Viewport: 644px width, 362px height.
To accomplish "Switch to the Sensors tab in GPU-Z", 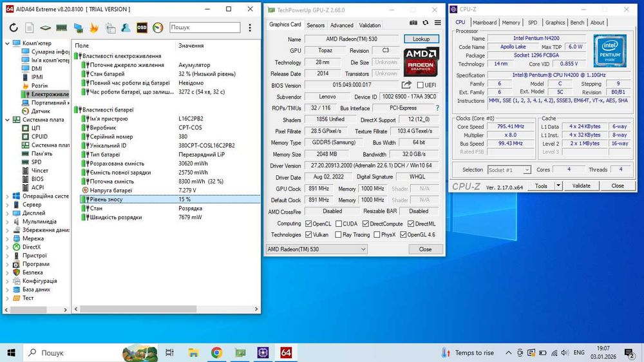I will (x=316, y=25).
